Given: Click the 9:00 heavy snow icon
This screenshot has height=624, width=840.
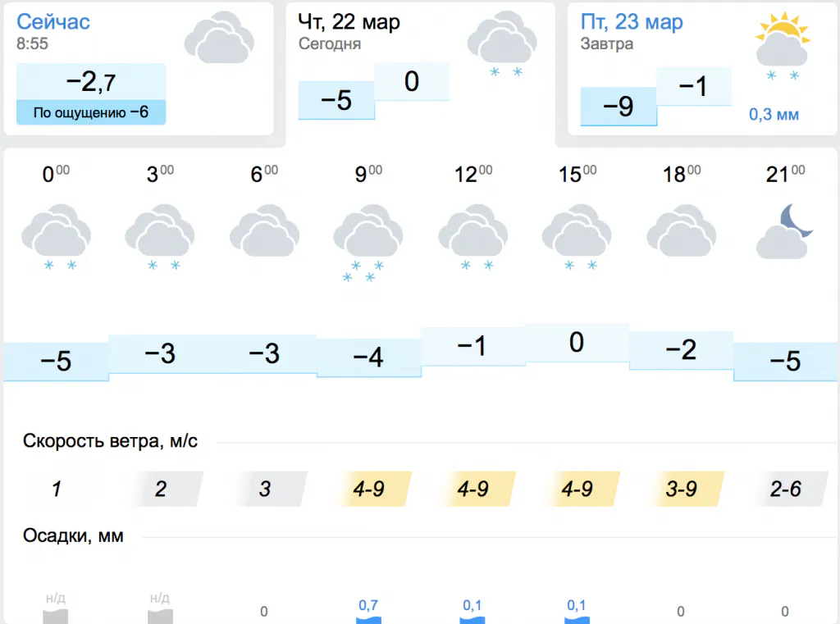Looking at the screenshot, I should click(x=367, y=240).
